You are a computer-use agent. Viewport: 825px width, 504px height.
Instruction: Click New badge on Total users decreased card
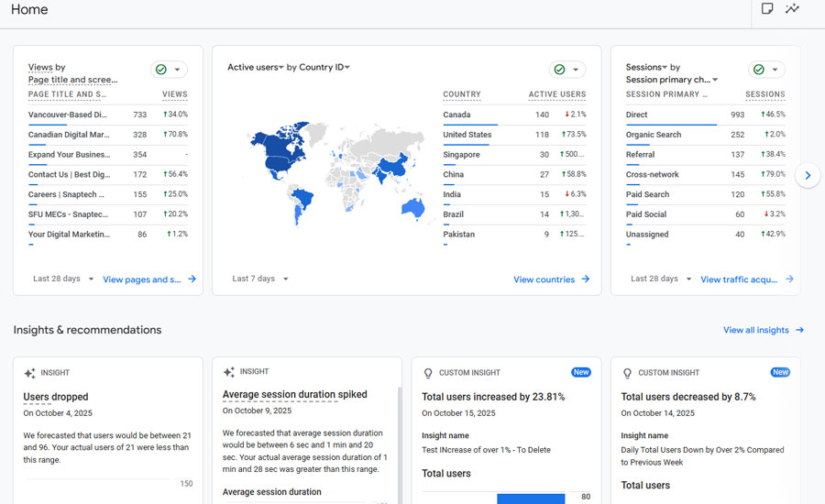[780, 372]
